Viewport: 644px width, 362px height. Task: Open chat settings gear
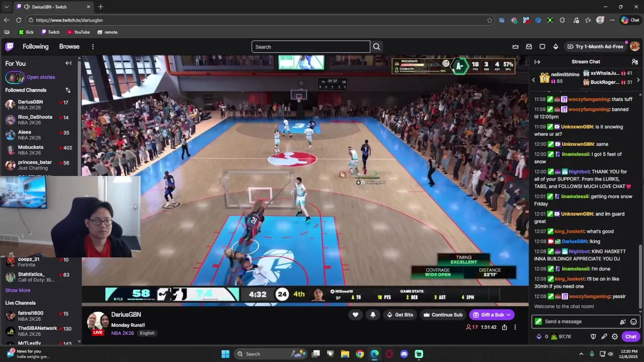pos(615,337)
